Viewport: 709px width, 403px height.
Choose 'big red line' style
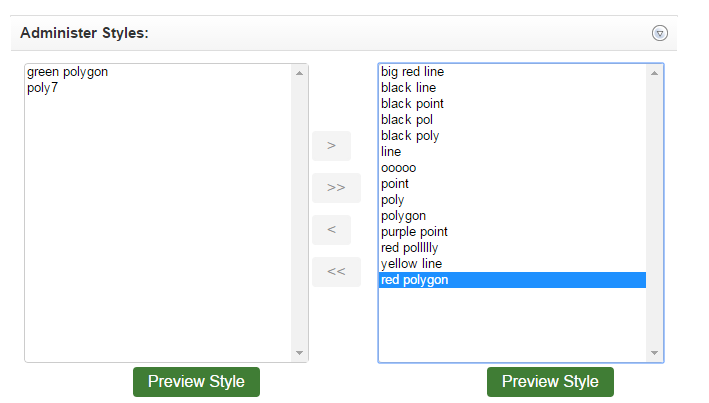[x=412, y=72]
